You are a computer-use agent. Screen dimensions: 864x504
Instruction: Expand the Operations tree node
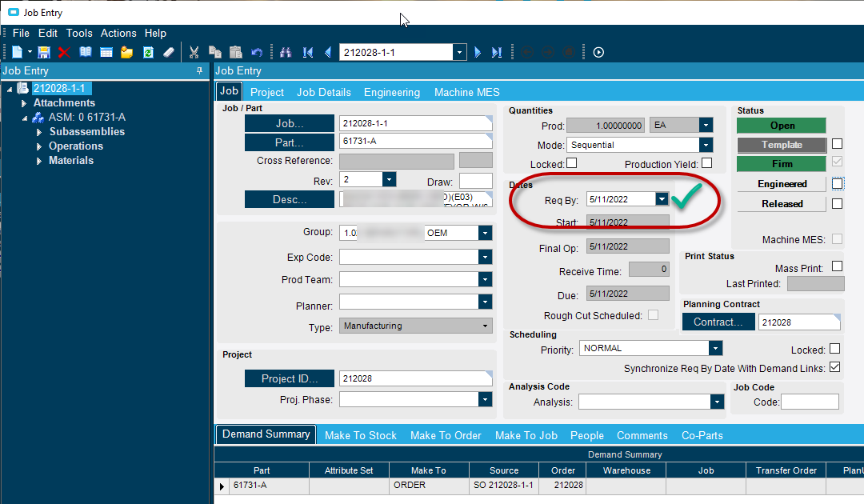39,146
